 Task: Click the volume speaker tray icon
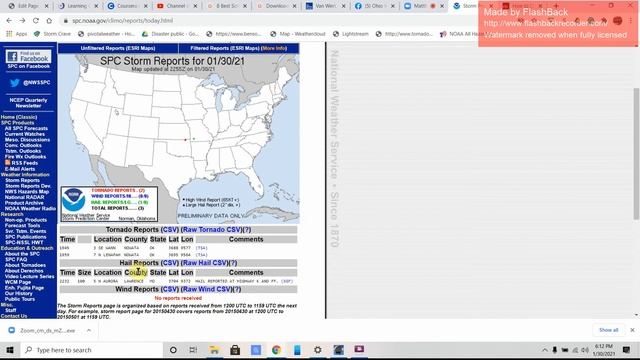(x=585, y=350)
